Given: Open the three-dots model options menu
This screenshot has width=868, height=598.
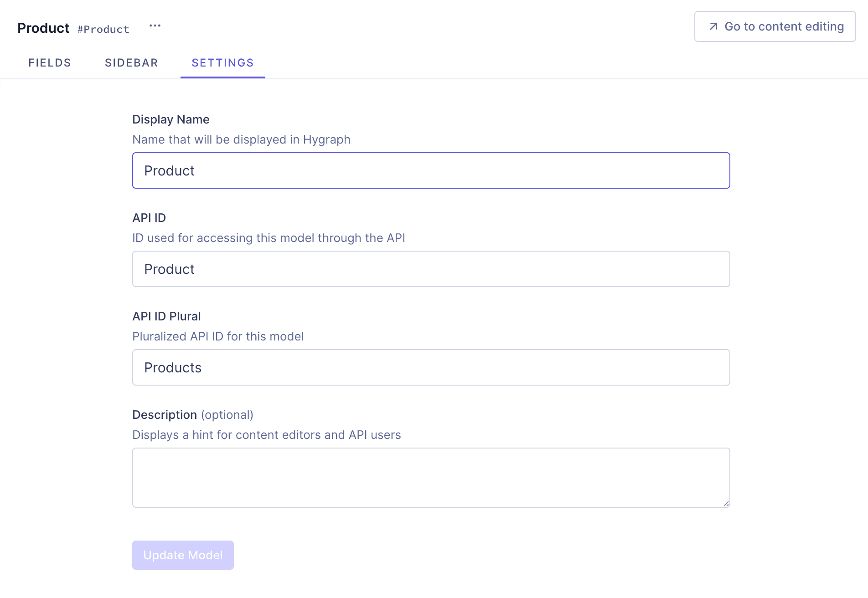Looking at the screenshot, I should [155, 26].
